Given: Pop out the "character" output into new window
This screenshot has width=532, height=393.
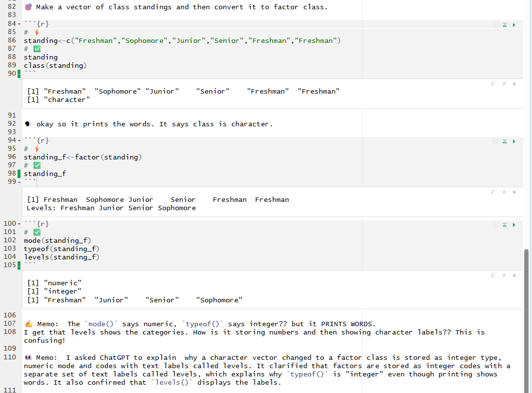Looking at the screenshot, I should pyautogui.click(x=493, y=84).
